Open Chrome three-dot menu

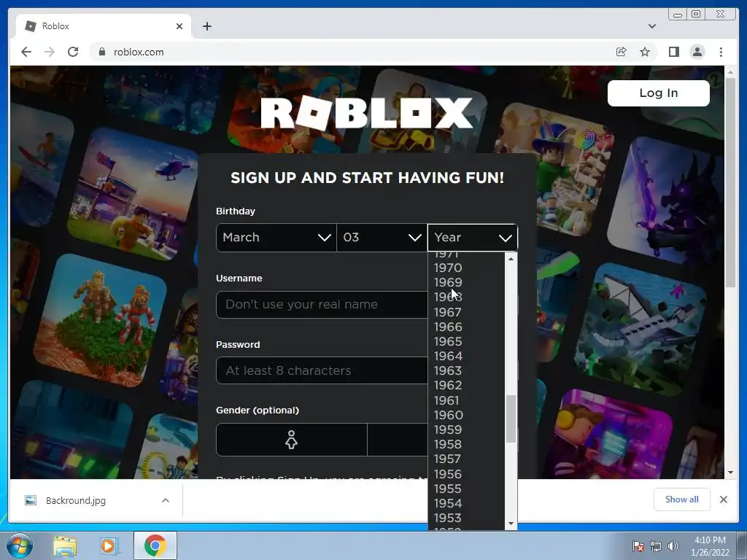pyautogui.click(x=721, y=52)
